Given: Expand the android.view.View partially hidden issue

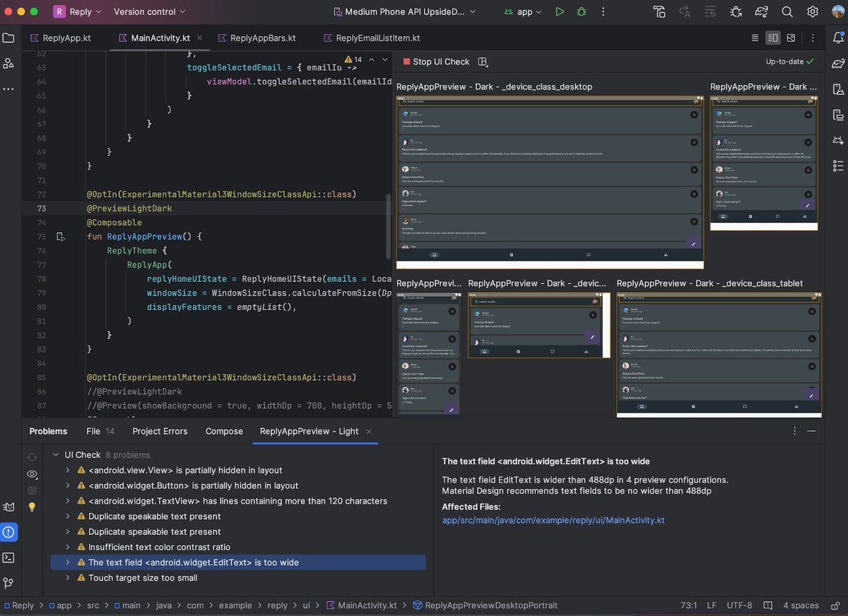Looking at the screenshot, I should (x=68, y=470).
